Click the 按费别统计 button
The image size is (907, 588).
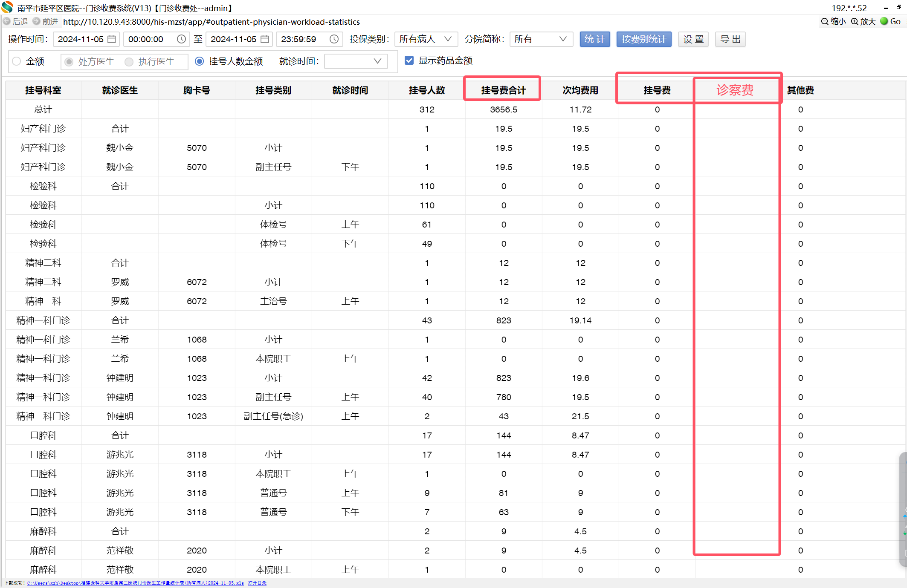click(x=643, y=39)
